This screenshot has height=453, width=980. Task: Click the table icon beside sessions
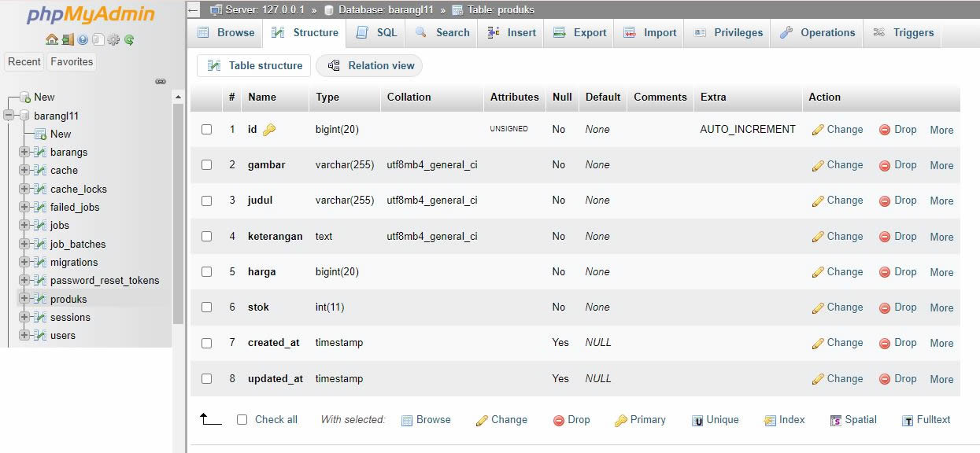coord(40,317)
